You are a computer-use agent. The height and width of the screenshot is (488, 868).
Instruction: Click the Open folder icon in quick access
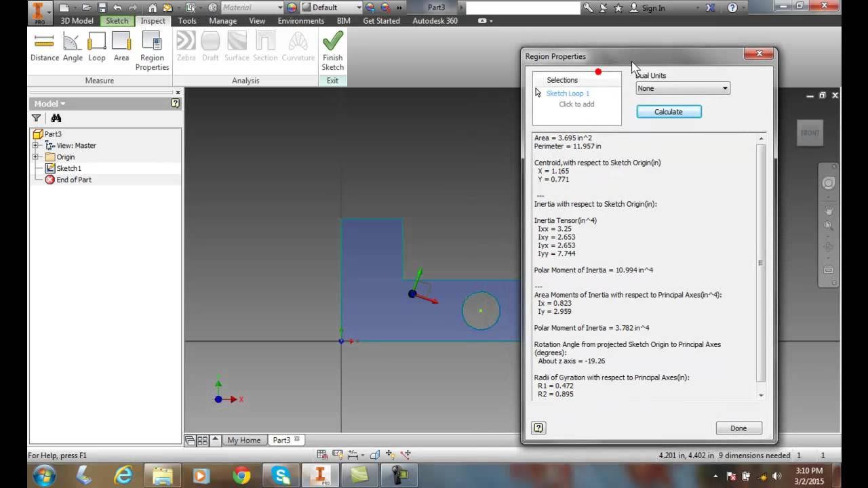coord(86,8)
